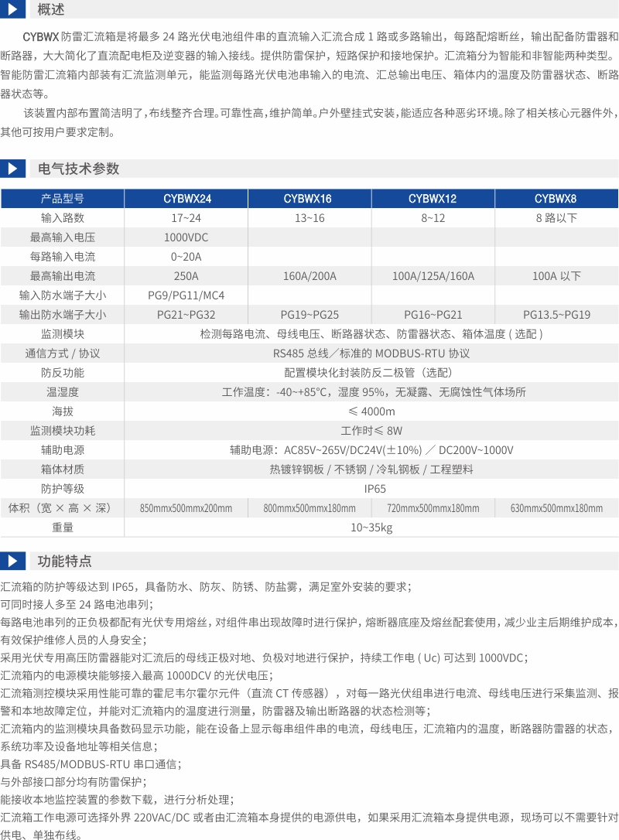Click the triangle icon beside 功能特点 heading

[12, 562]
